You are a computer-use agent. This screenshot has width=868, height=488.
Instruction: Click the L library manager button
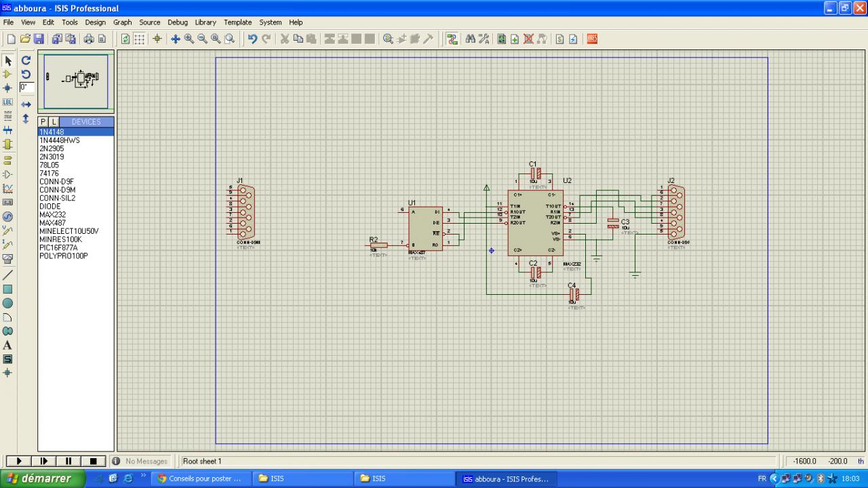[54, 122]
